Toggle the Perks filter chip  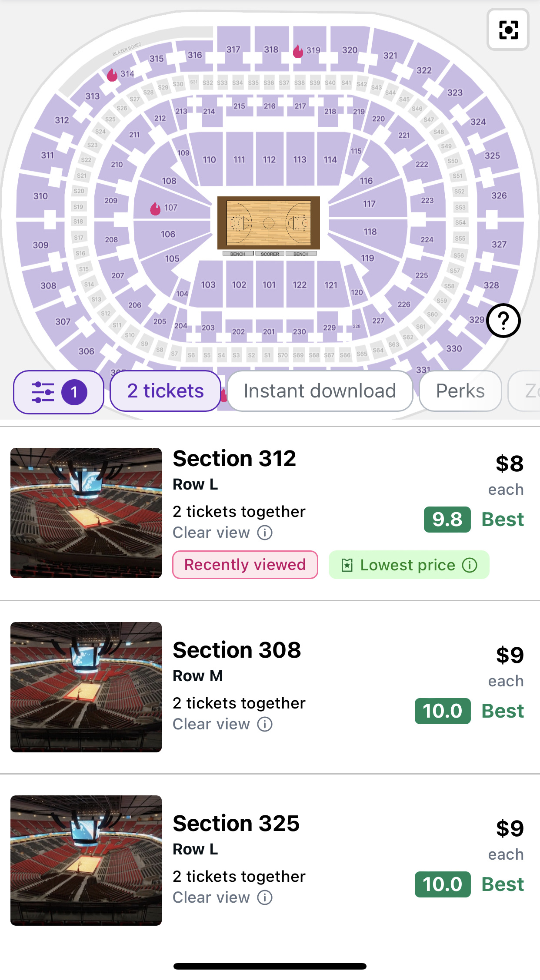click(x=460, y=391)
